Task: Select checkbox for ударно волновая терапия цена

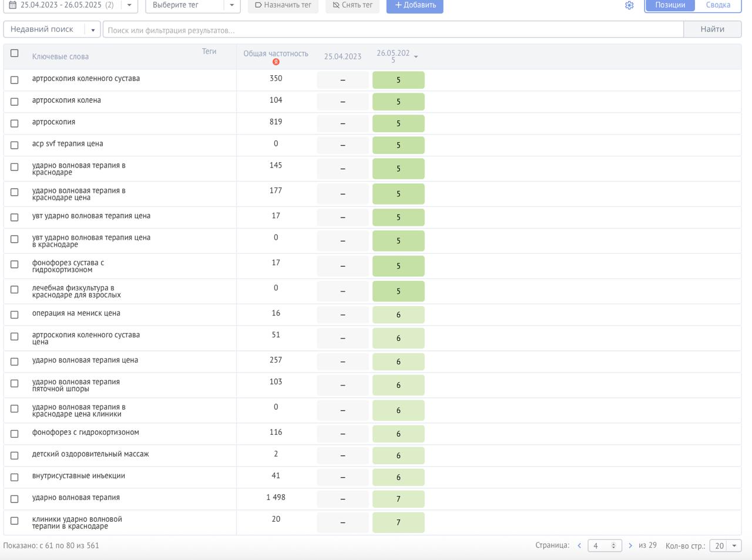Action: [15, 362]
